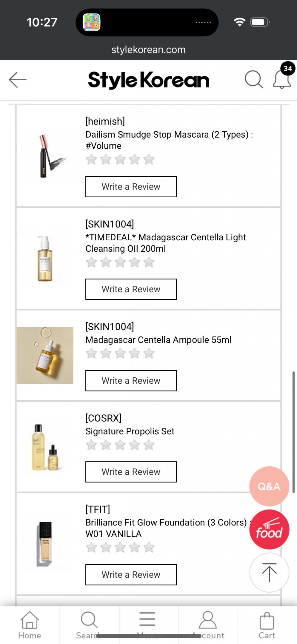Tap the stylekorean.com address bar
Image resolution: width=297 pixels, height=644 pixels.
point(148,50)
